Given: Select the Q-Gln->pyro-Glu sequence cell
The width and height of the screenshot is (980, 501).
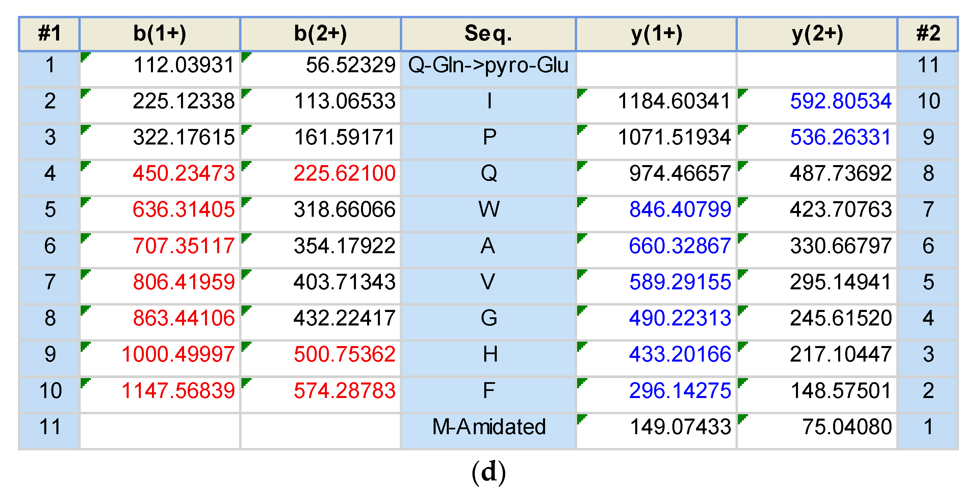Looking at the screenshot, I should tap(488, 69).
